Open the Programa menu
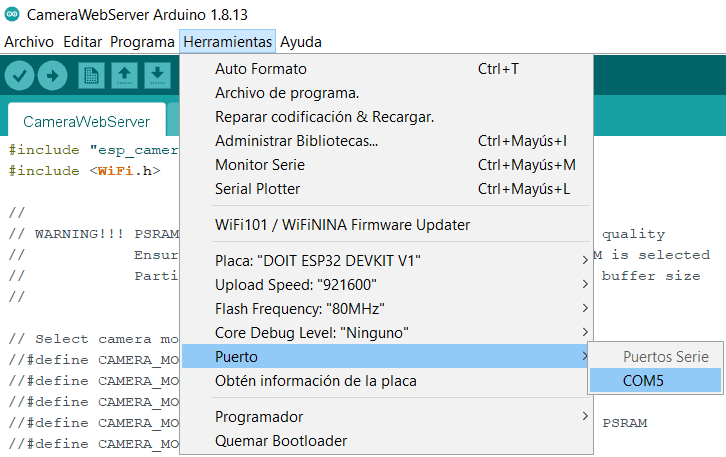This screenshot has height=457, width=726. 142,42
